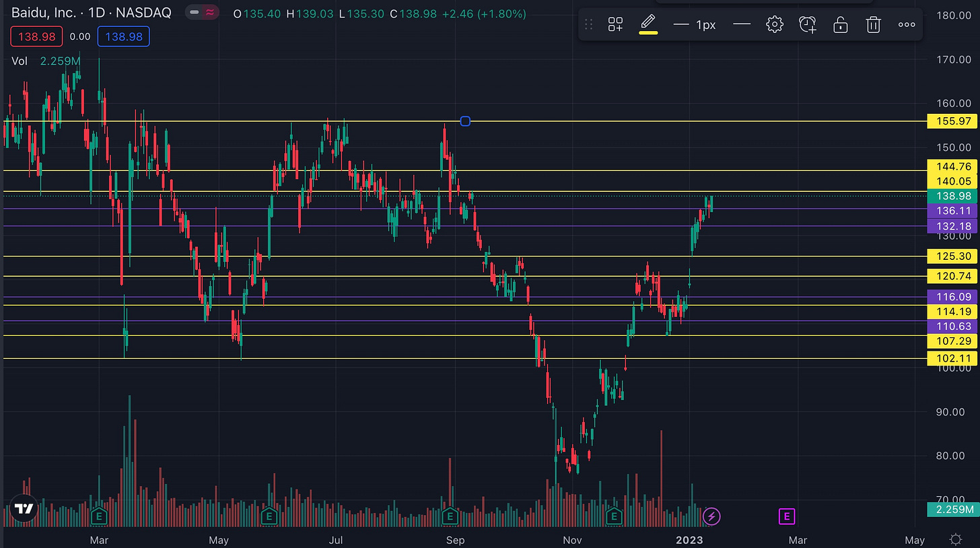Image resolution: width=980 pixels, height=548 pixels.
Task: Delete the drawing with the trash icon
Action: pos(874,25)
